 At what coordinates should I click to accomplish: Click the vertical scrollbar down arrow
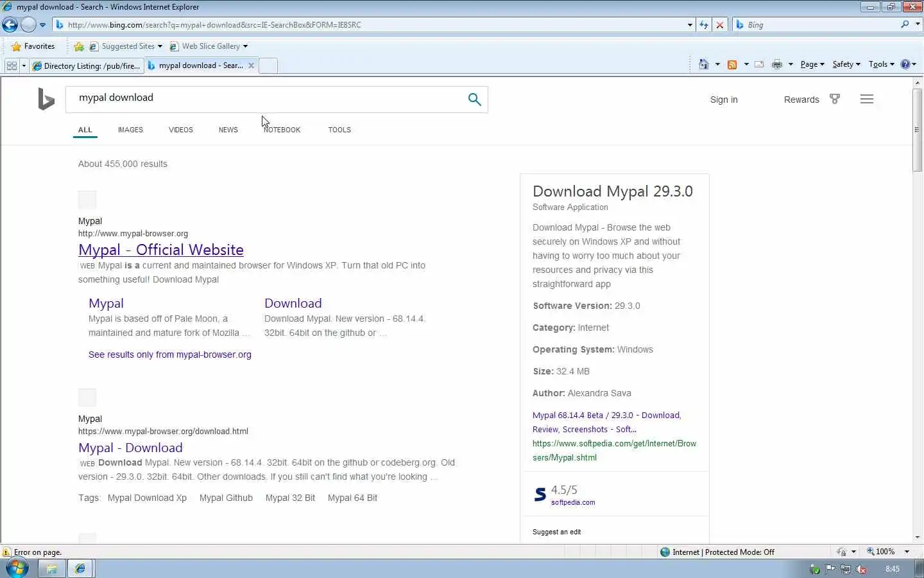tap(918, 538)
